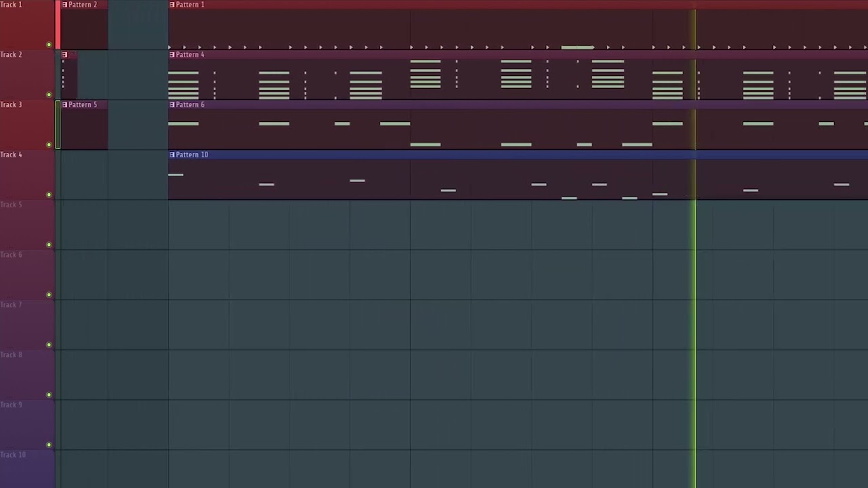This screenshot has width=868, height=488.
Task: Select the Track 6 header
Action: (x=27, y=275)
